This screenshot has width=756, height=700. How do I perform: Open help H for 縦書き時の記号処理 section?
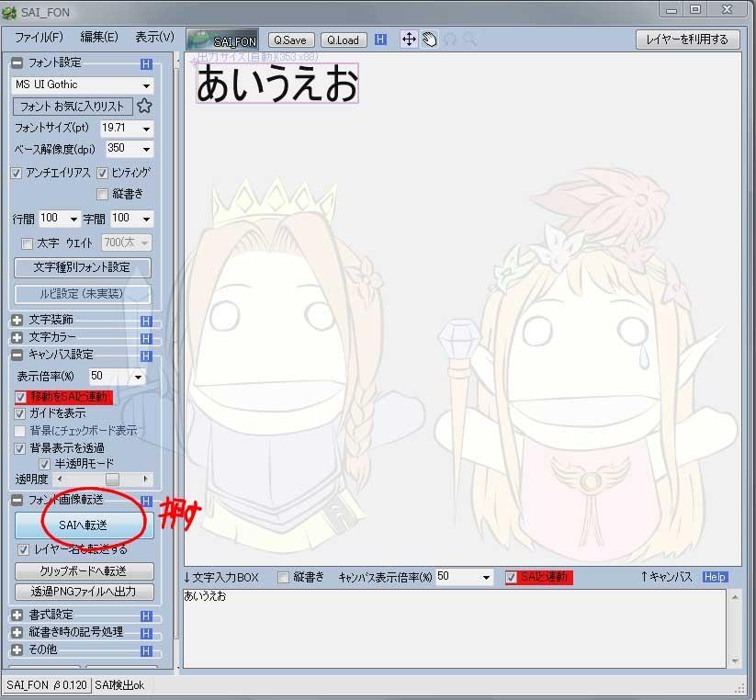(146, 634)
